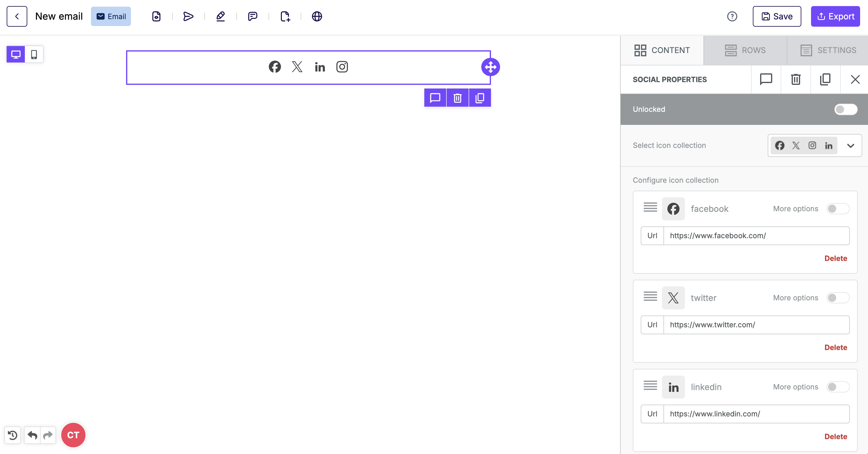Click duplicate icon in Social Properties header
This screenshot has height=454, width=868.
pos(825,79)
